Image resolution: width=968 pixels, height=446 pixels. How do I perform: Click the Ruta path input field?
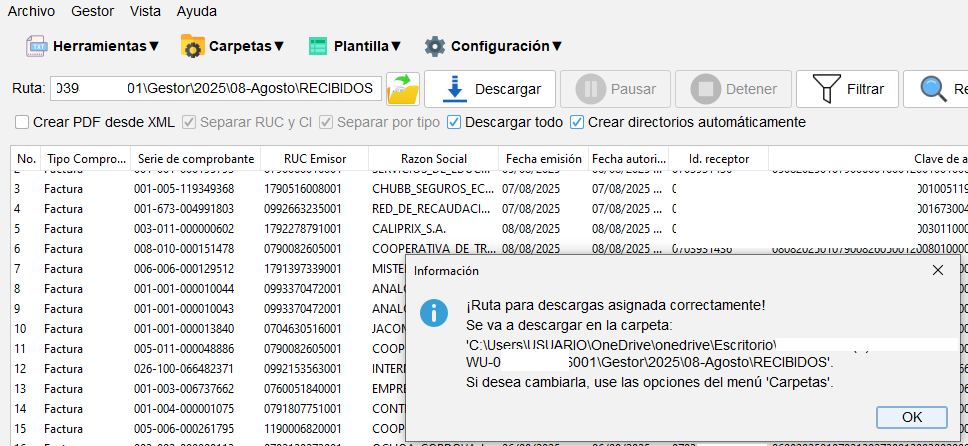point(215,89)
